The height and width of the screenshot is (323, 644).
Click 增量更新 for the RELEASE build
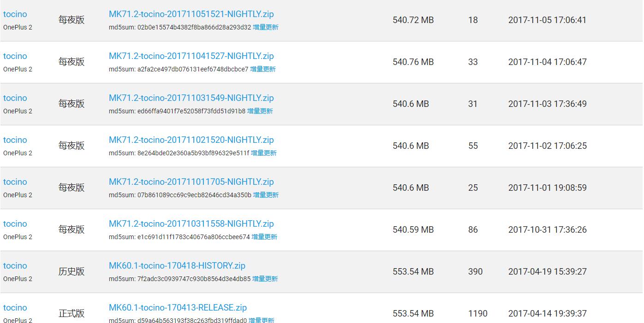(261, 320)
